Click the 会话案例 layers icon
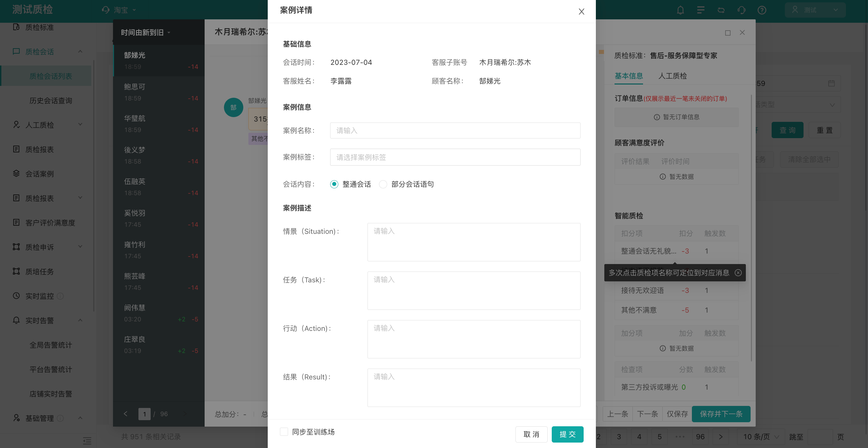The image size is (868, 448). (16, 174)
